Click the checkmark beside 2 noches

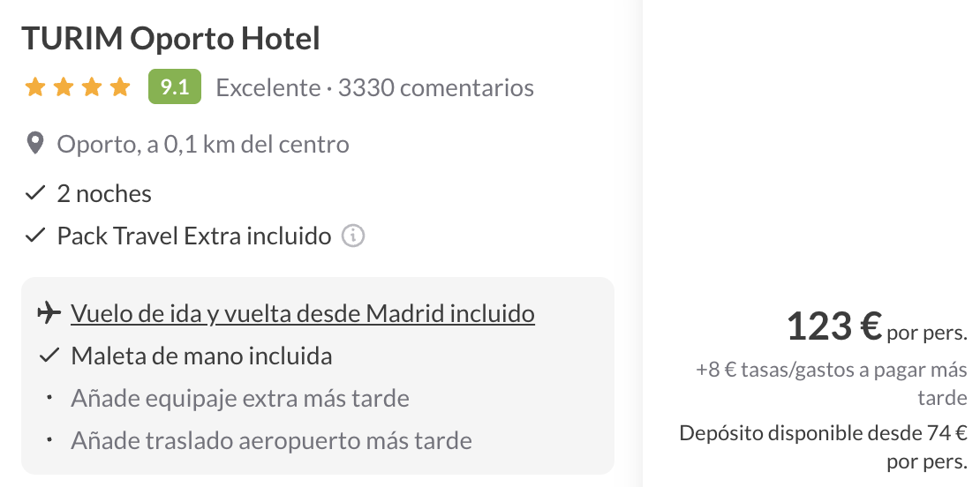coord(35,193)
